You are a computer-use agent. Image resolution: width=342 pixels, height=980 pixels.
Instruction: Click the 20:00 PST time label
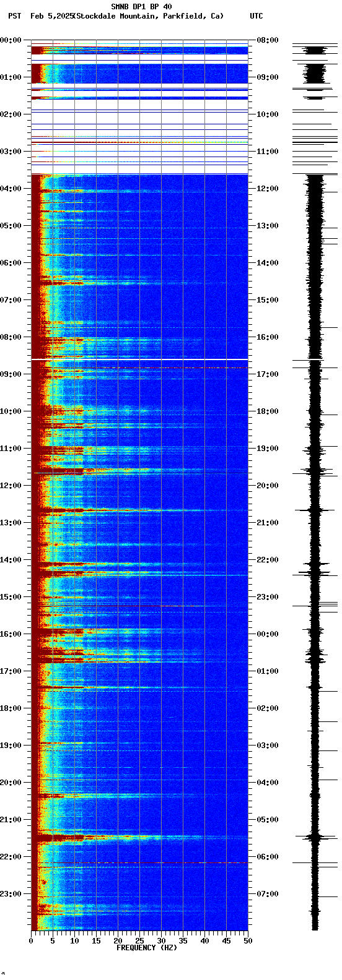point(11,783)
